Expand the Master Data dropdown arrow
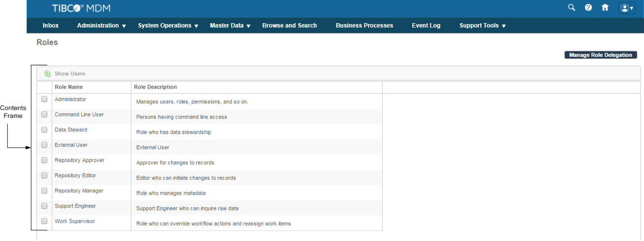The width and height of the screenshot is (644, 241). point(248,26)
